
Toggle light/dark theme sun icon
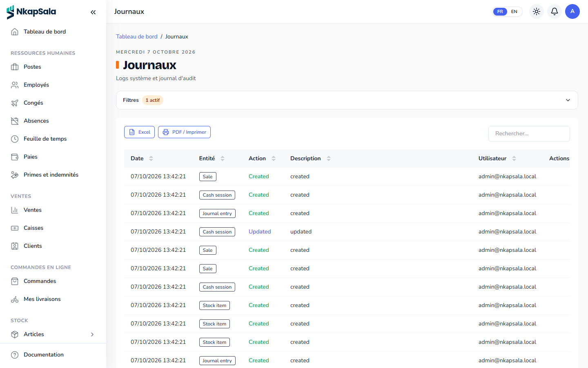[x=537, y=11]
